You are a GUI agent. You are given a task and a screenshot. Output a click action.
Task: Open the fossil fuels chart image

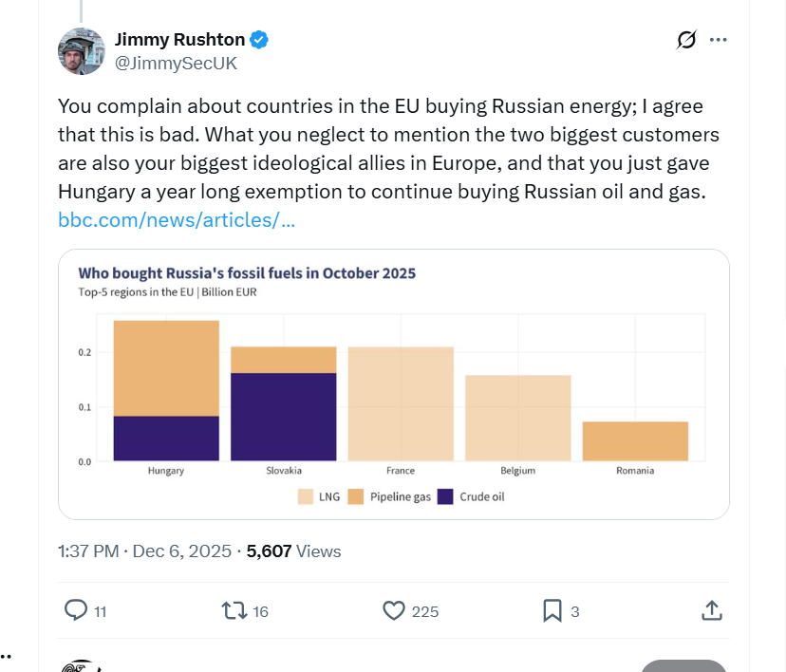click(393, 383)
